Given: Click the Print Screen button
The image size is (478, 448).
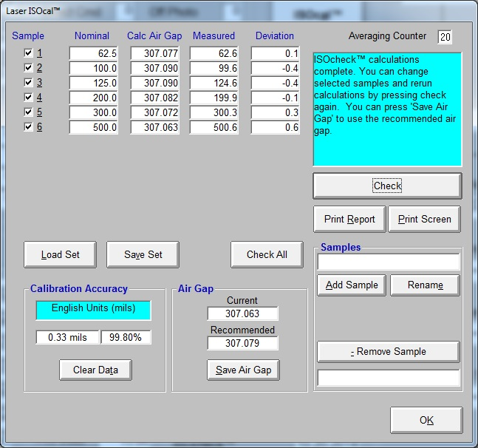Looking at the screenshot, I should click(x=424, y=220).
